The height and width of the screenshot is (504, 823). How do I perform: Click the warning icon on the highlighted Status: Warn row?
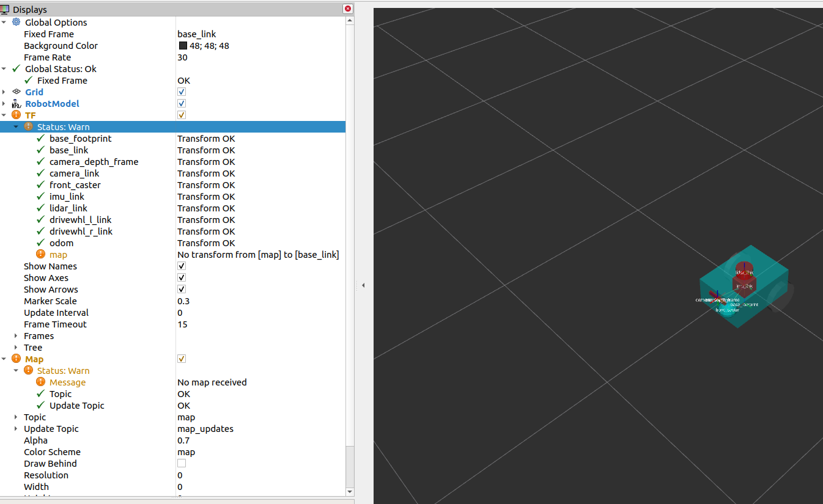point(29,127)
